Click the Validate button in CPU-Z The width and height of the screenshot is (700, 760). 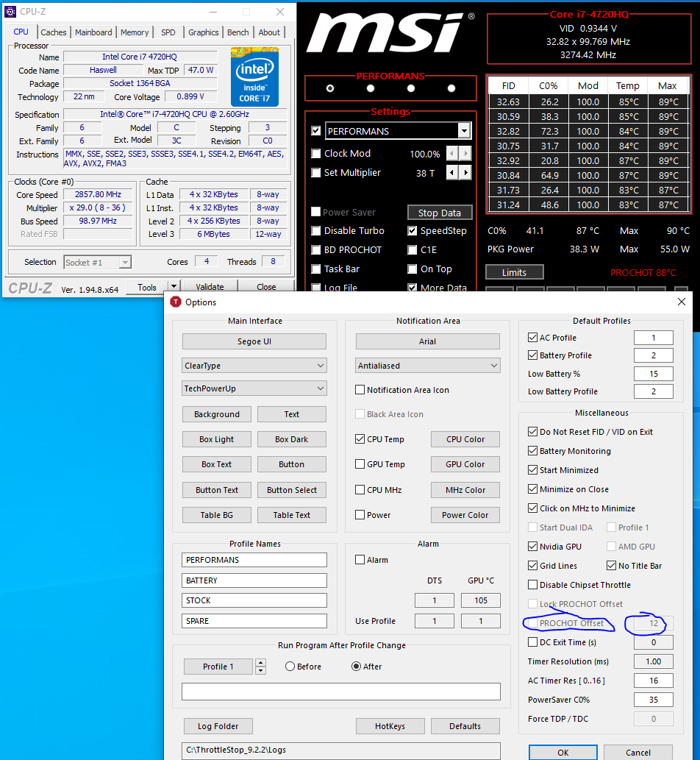click(x=210, y=286)
